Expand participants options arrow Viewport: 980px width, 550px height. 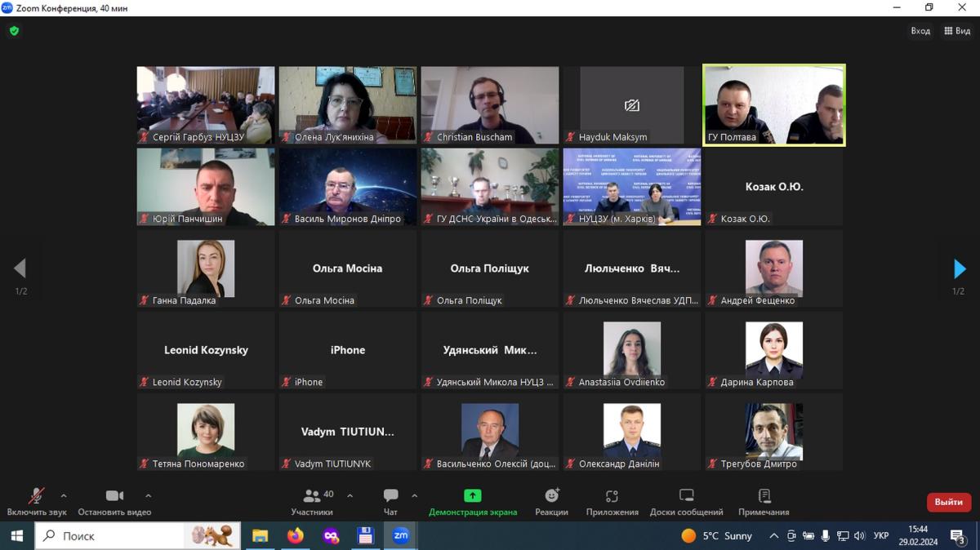click(350, 495)
